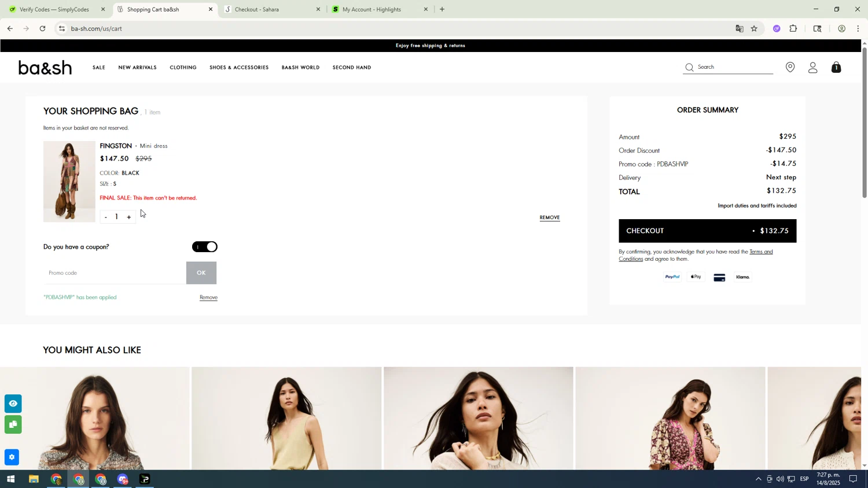Remove the applied PDBASHVIP promo code
This screenshot has width=868, height=488.
[208, 298]
